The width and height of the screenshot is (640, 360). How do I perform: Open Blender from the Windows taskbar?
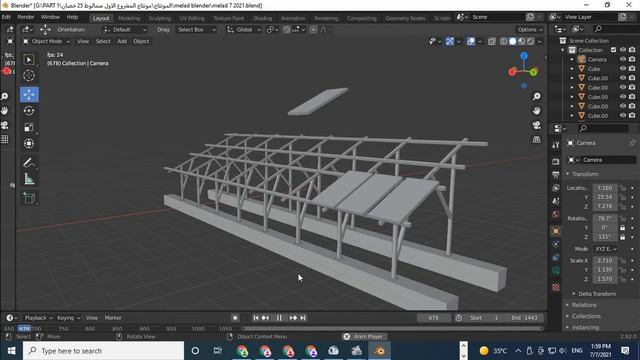tap(380, 351)
